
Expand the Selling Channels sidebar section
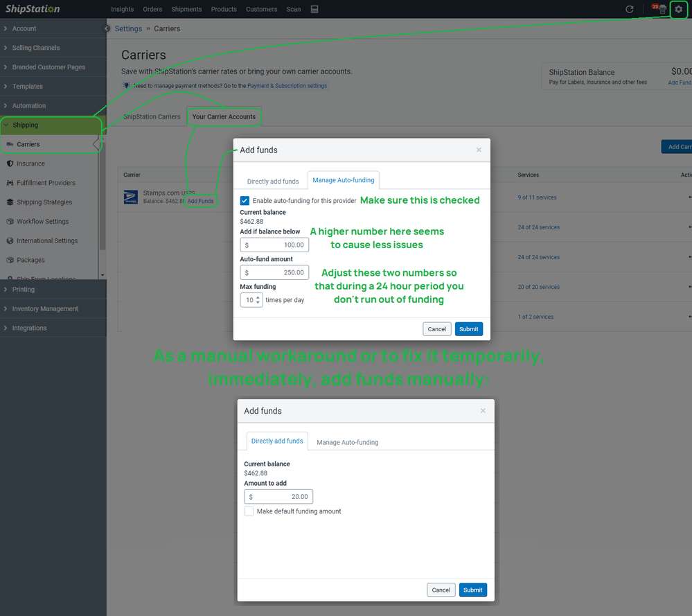(x=35, y=48)
